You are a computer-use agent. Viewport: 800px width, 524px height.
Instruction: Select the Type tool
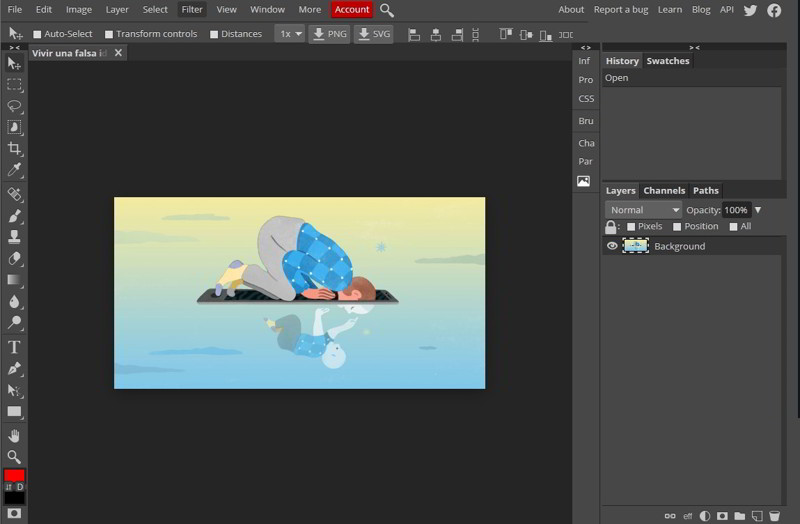point(14,347)
